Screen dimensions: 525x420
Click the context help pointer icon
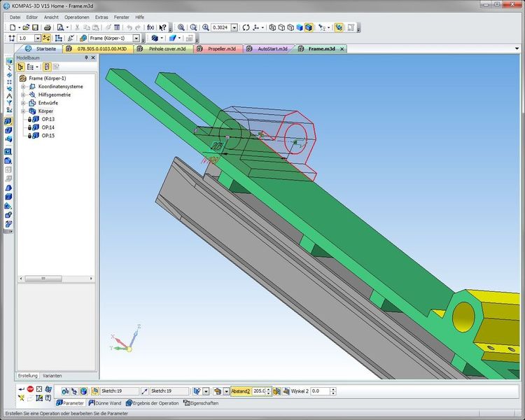(x=162, y=27)
